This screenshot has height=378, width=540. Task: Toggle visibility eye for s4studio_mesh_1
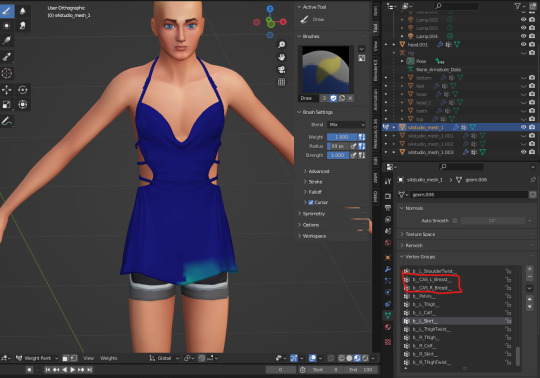(523, 127)
